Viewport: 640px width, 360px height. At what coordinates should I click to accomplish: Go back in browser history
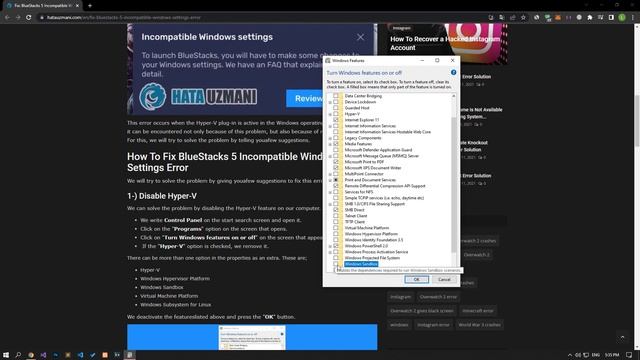tap(7, 18)
